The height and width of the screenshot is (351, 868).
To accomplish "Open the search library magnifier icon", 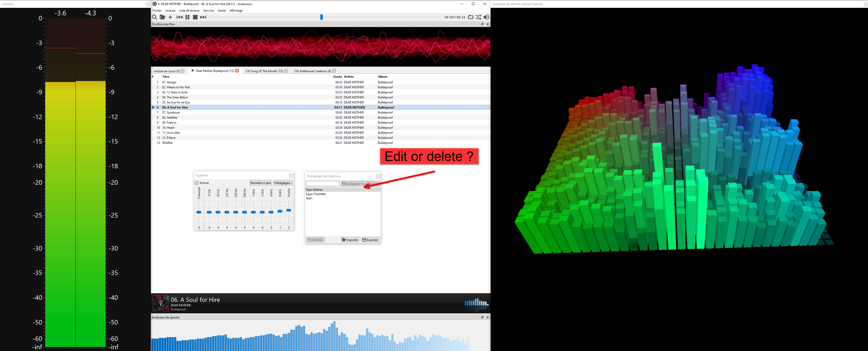I will 154,17.
